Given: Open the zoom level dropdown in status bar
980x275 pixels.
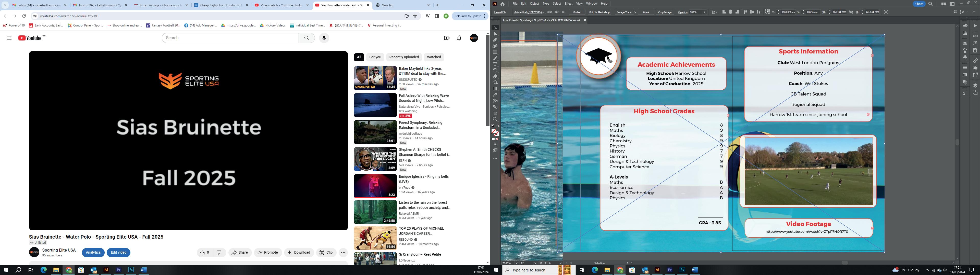Looking at the screenshot, I should pyautogui.click(x=516, y=263).
